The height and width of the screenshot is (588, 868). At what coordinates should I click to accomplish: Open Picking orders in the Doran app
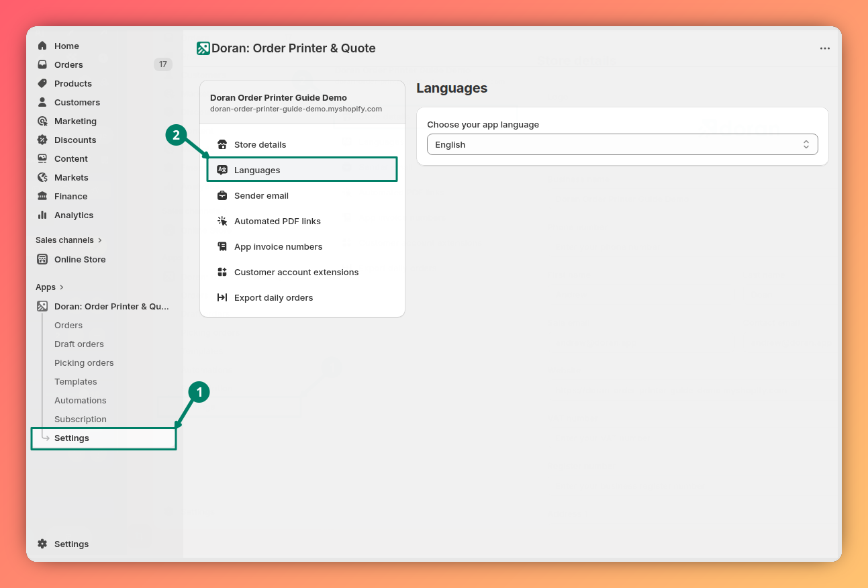84,362
